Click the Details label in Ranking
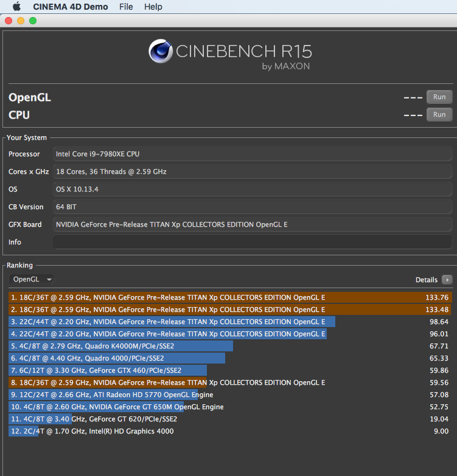This screenshot has width=457, height=476. [x=427, y=280]
